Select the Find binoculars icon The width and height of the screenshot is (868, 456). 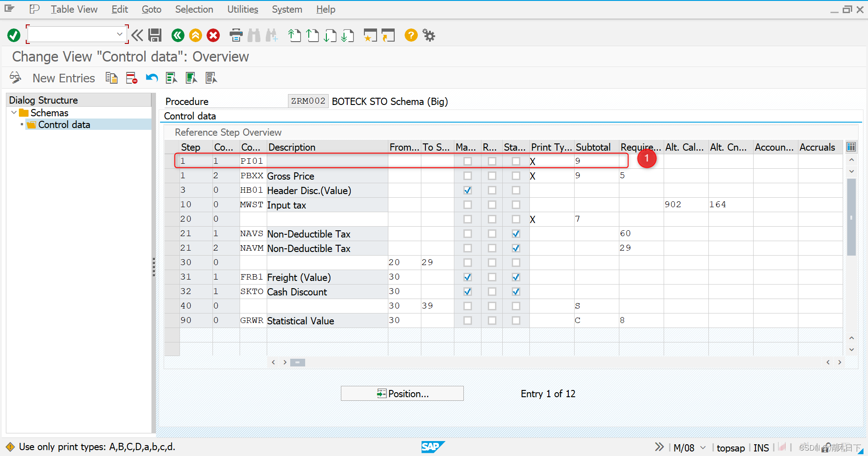(x=254, y=35)
